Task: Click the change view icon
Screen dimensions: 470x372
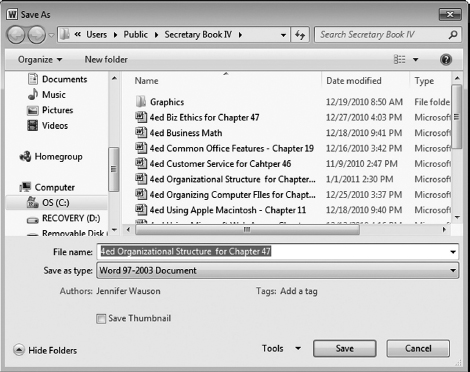Action: [x=399, y=60]
